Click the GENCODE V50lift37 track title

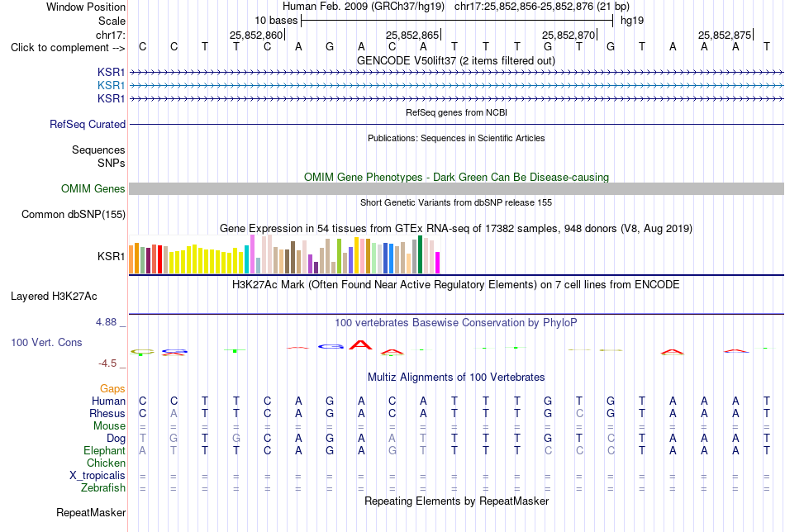[x=455, y=60]
